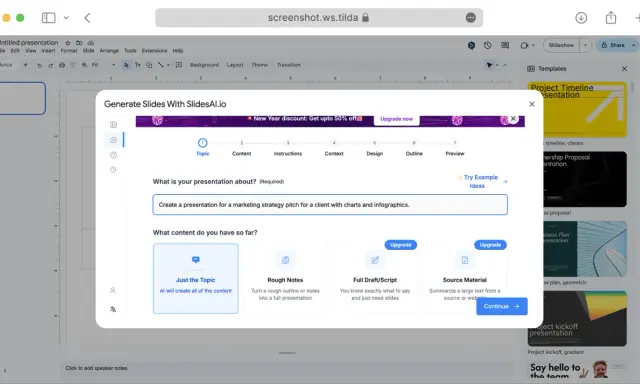Click the Safari sidebar toggle icon

(49, 18)
